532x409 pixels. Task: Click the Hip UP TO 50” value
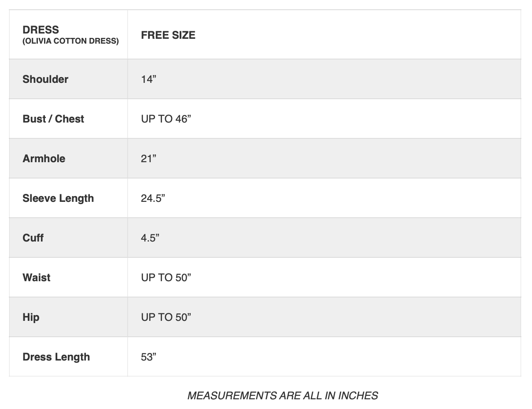pos(166,317)
